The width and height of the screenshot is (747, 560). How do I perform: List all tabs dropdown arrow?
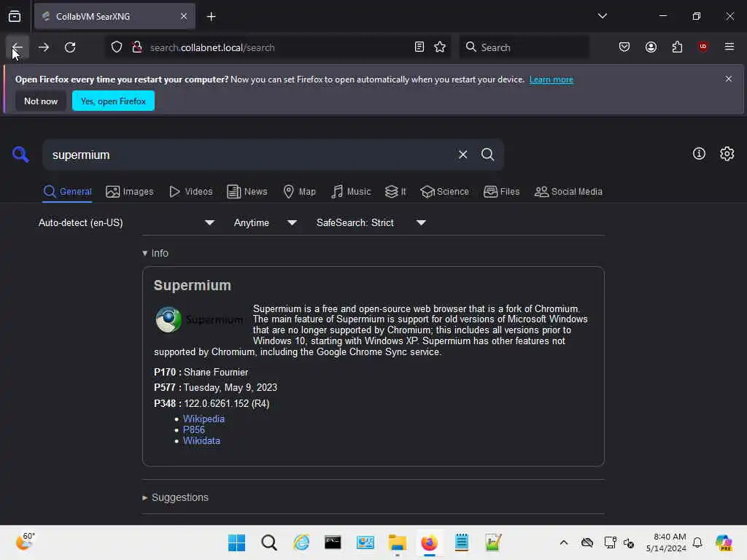(602, 16)
